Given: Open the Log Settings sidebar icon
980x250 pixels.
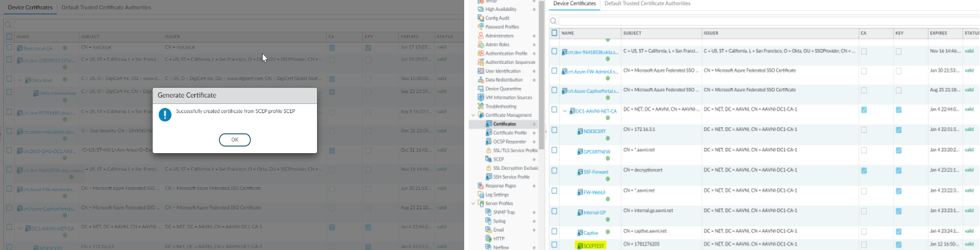Looking at the screenshot, I should [480, 194].
